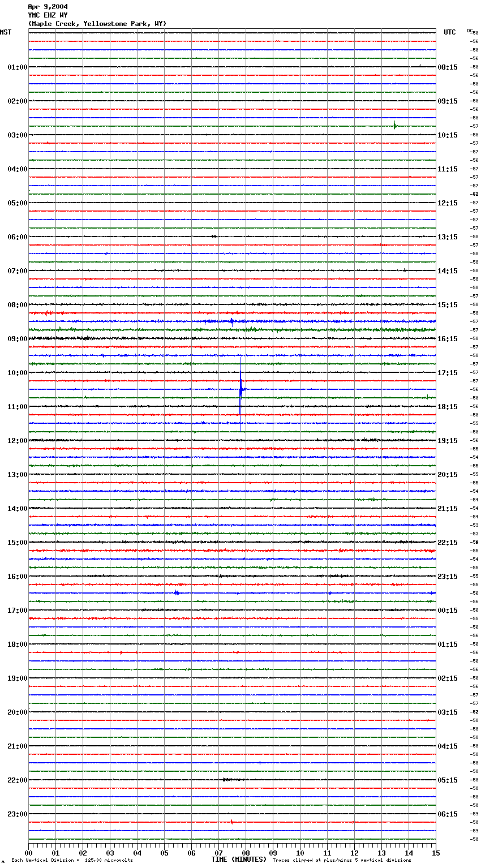The width and height of the screenshot is (481, 868).
Task: Select the MST time label '04:00'
Action: pos(18,169)
